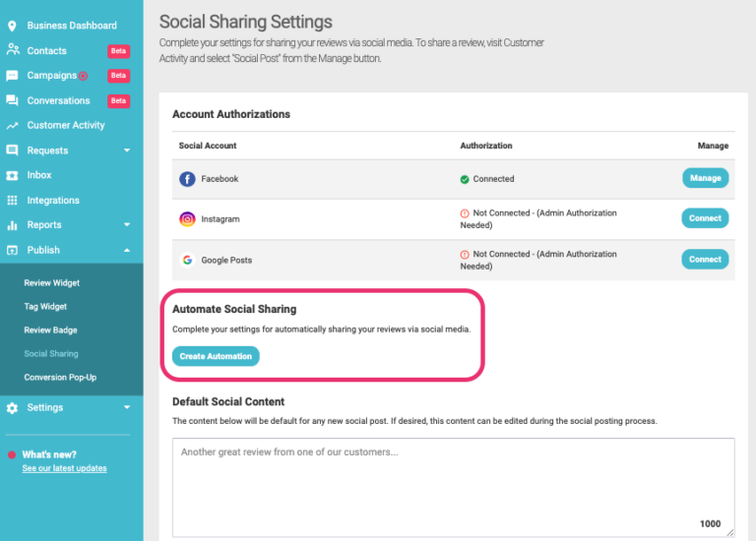This screenshot has height=541, width=756.
Task: Open Inbox using the star ticket icon
Action: pyautogui.click(x=12, y=175)
